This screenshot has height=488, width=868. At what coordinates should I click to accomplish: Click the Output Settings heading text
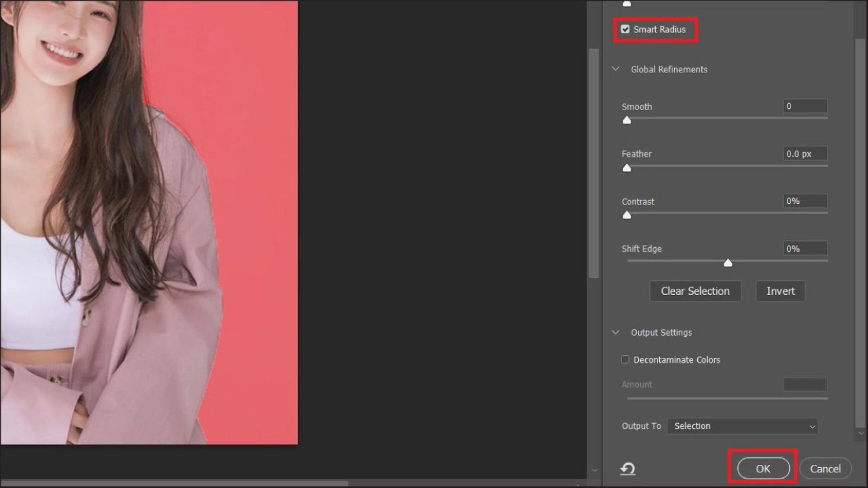coord(661,332)
